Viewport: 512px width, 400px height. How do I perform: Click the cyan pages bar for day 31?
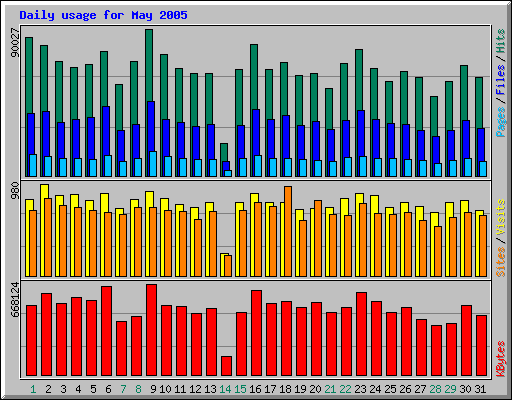coord(483,169)
